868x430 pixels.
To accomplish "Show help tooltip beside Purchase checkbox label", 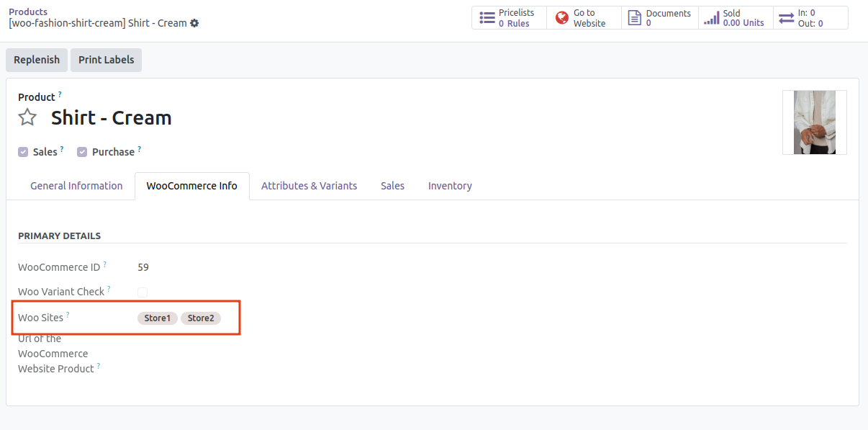I will coord(139,149).
